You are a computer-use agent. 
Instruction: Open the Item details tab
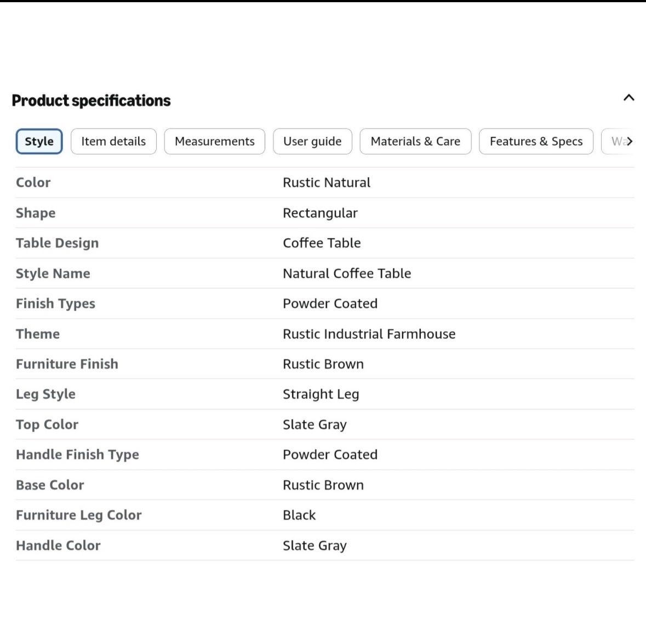pos(113,141)
